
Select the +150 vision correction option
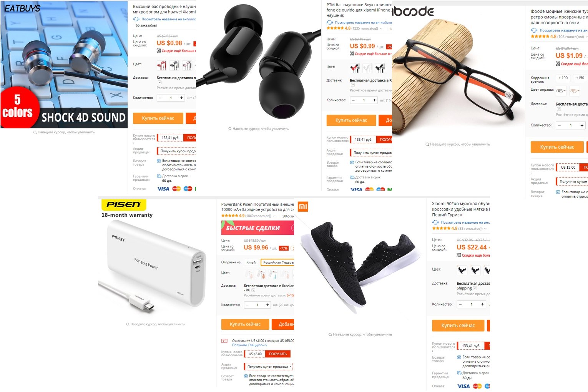pos(580,78)
